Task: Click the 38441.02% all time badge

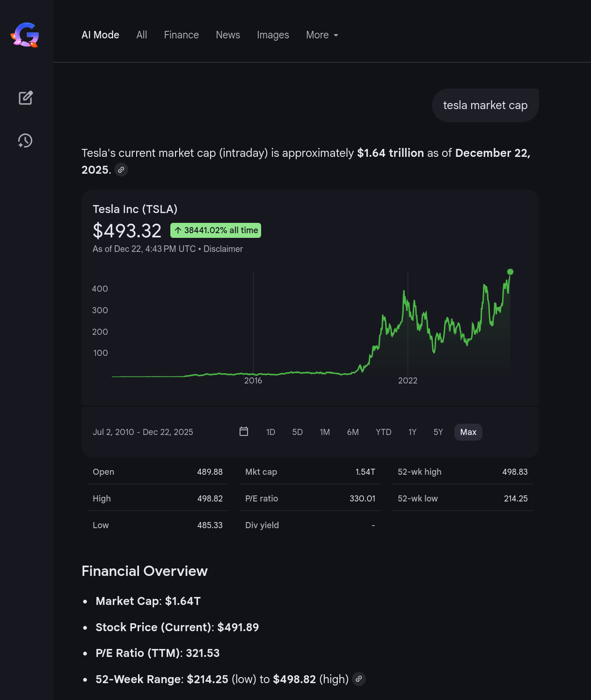Action: (216, 230)
